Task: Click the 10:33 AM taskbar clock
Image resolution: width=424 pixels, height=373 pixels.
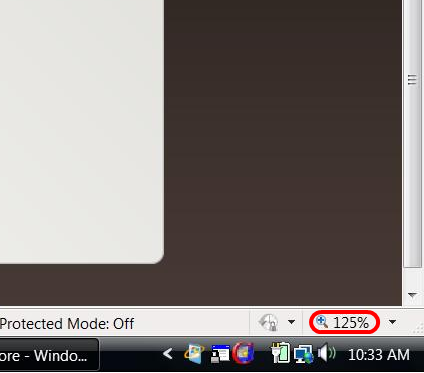Action: tap(379, 355)
